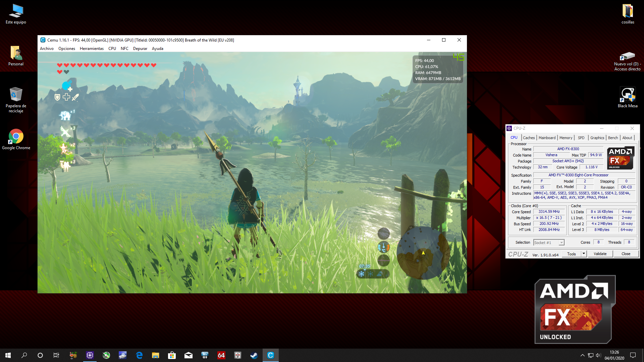644x362 pixels.
Task: Open File Explorer from the taskbar
Action: pyautogui.click(x=155, y=355)
